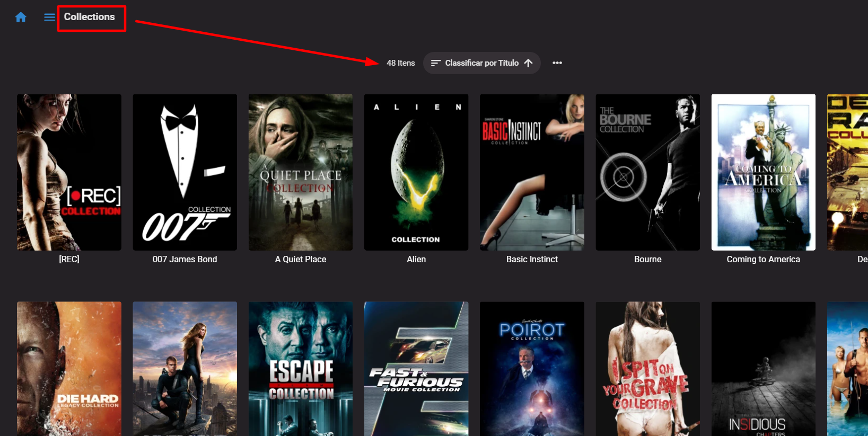Open the A Quiet Place Collection poster
868x436 pixels.
pos(301,172)
